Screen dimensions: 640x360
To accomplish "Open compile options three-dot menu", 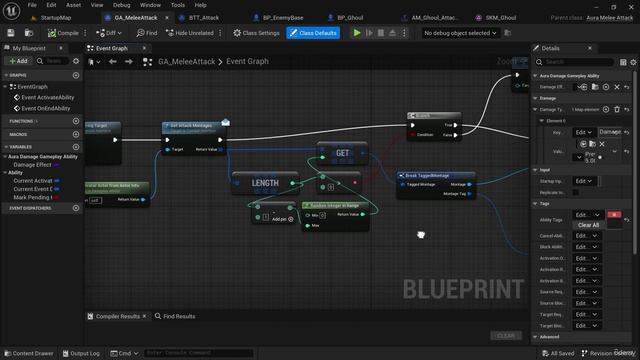I will pos(85,33).
